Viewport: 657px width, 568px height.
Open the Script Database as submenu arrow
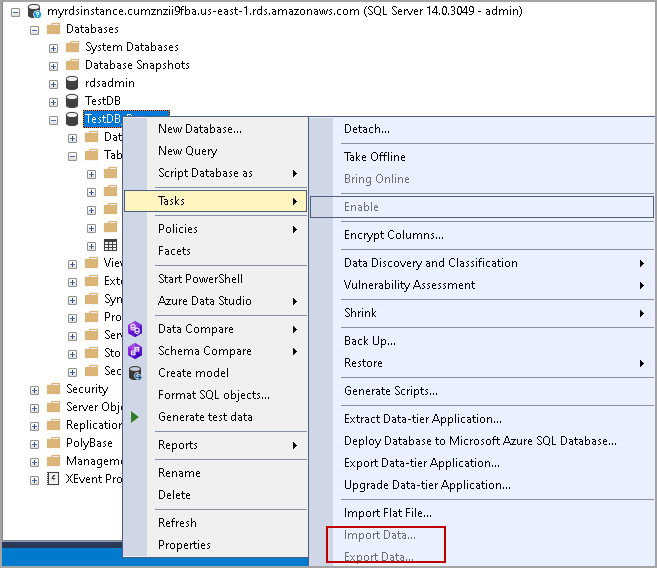(295, 173)
